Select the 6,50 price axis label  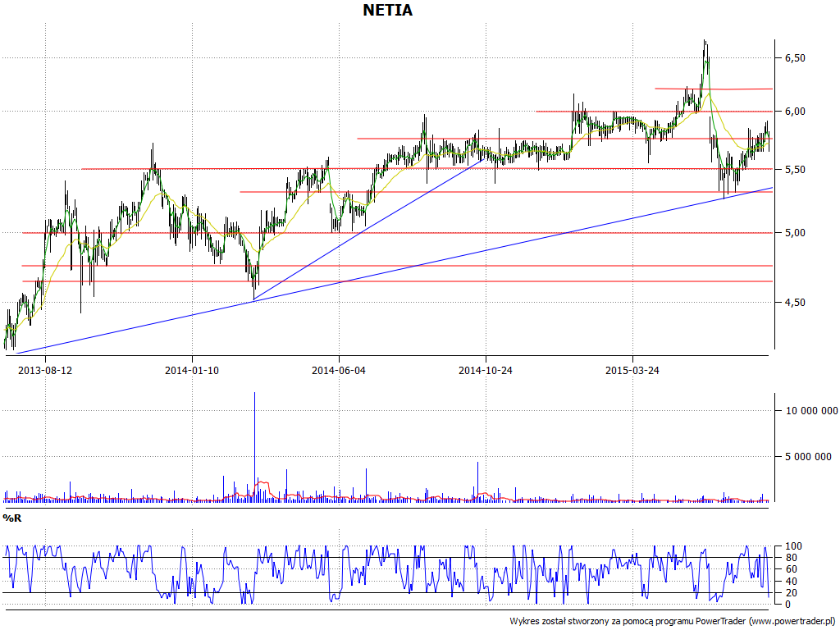click(x=795, y=58)
